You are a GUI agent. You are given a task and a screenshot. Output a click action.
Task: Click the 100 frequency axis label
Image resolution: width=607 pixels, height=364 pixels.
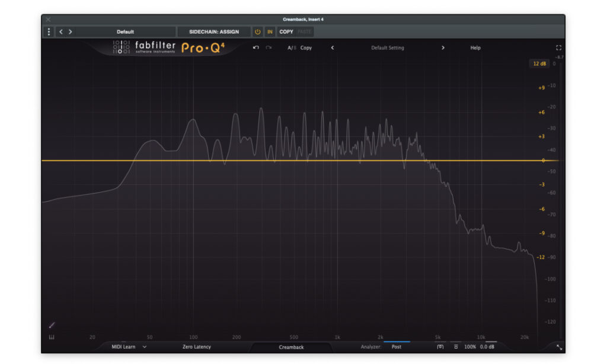(x=193, y=337)
